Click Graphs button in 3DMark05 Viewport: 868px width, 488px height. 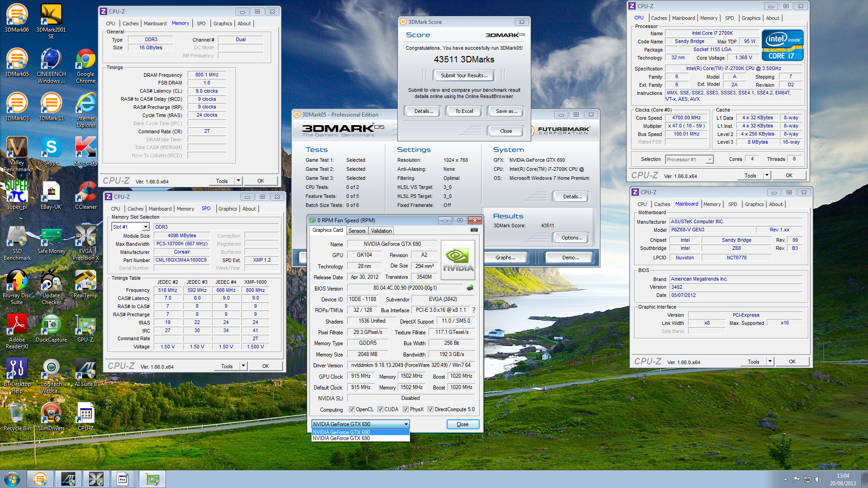505,258
